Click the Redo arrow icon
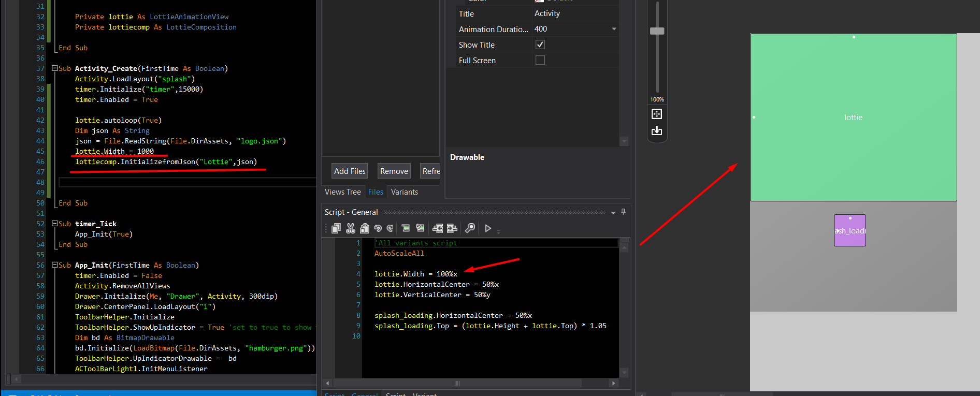The width and height of the screenshot is (980, 396). pyautogui.click(x=390, y=228)
